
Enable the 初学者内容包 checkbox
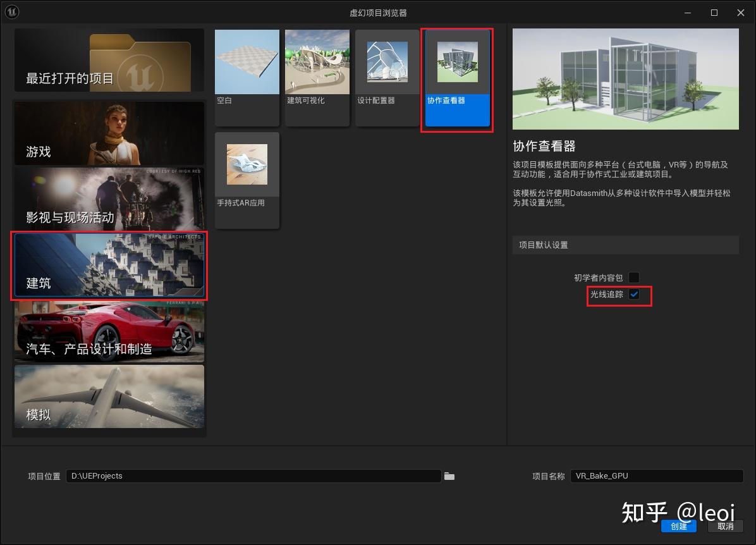[x=633, y=277]
